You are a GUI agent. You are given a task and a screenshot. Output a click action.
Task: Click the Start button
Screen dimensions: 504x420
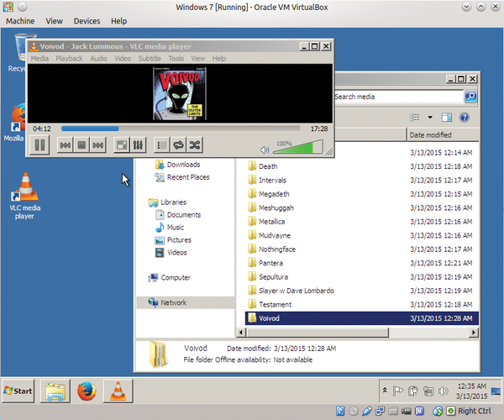(x=18, y=391)
